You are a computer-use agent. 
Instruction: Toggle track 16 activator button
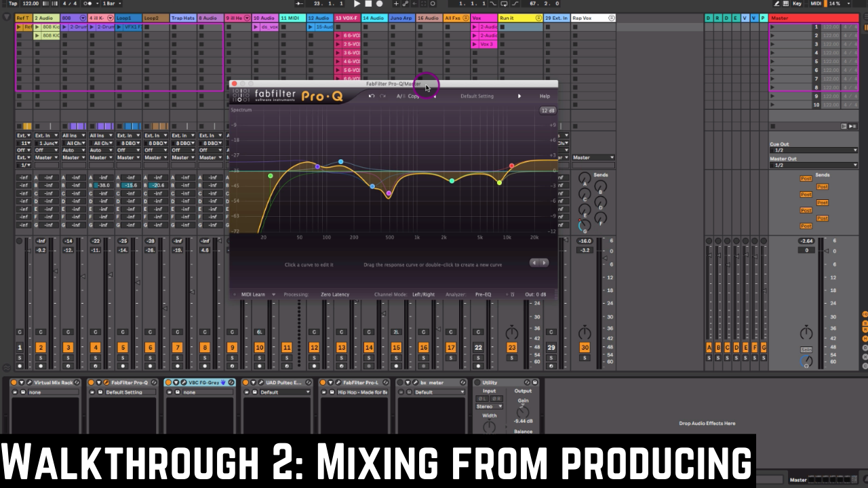pyautogui.click(x=423, y=348)
